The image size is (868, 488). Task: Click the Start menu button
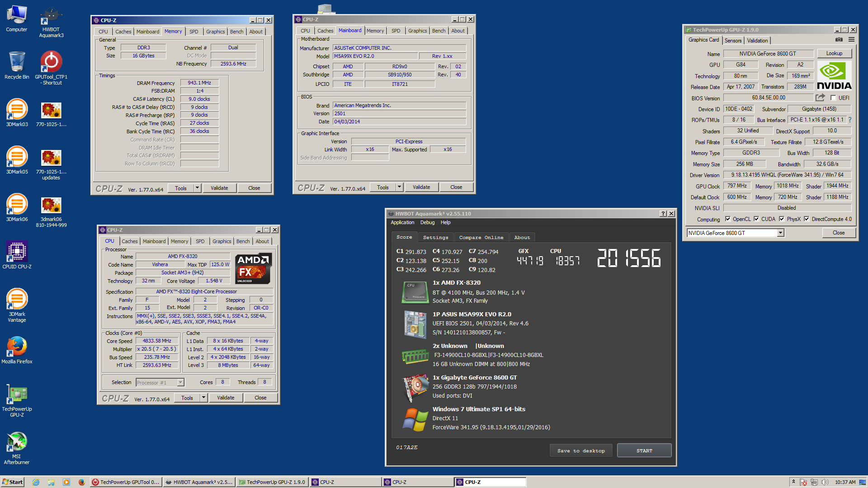[13, 482]
